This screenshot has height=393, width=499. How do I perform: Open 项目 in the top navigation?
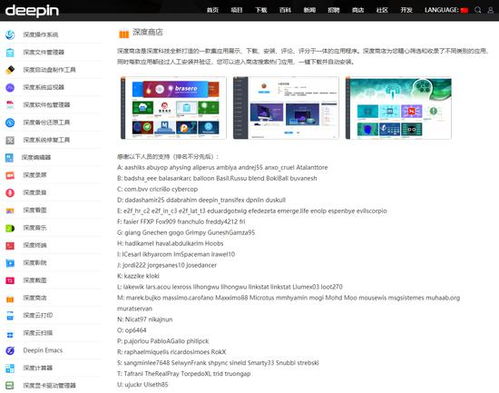coord(237,10)
